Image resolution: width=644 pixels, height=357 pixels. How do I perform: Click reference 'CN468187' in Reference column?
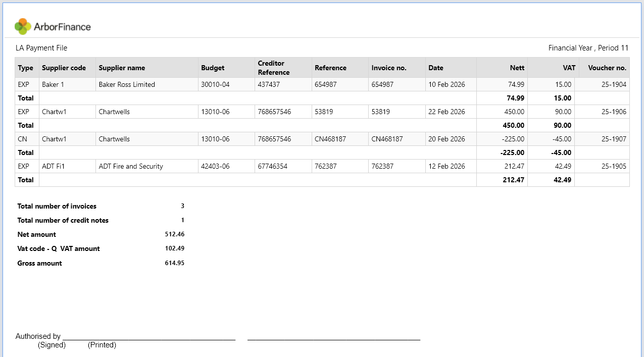tap(330, 139)
